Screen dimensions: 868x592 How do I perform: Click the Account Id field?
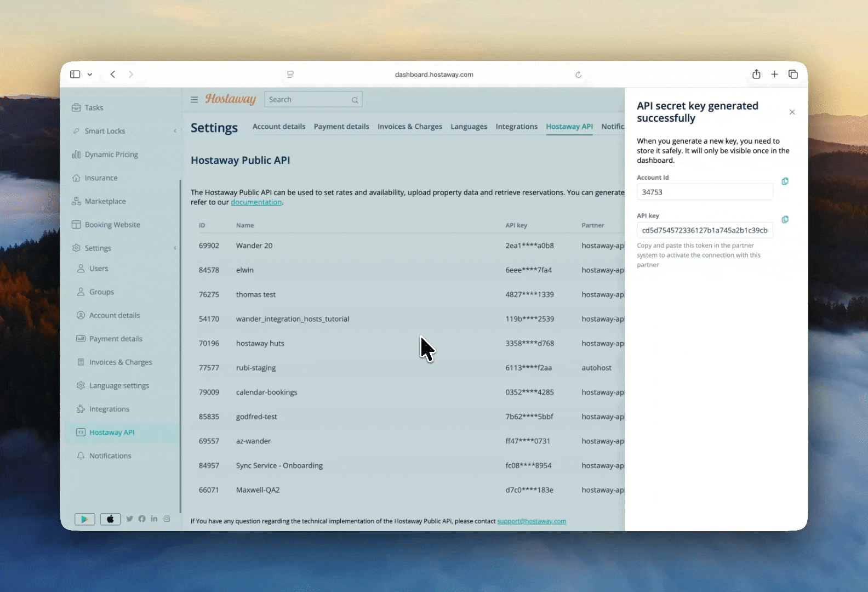point(705,192)
